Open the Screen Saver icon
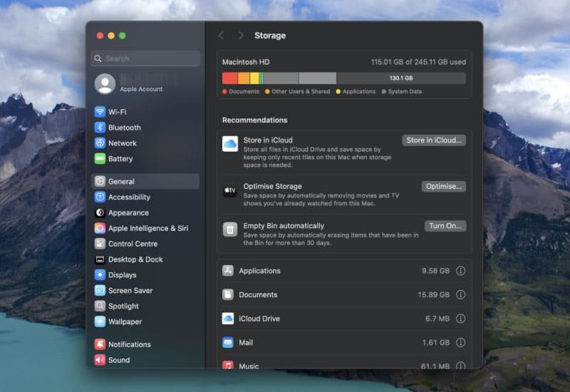The image size is (570, 392). [x=100, y=290]
